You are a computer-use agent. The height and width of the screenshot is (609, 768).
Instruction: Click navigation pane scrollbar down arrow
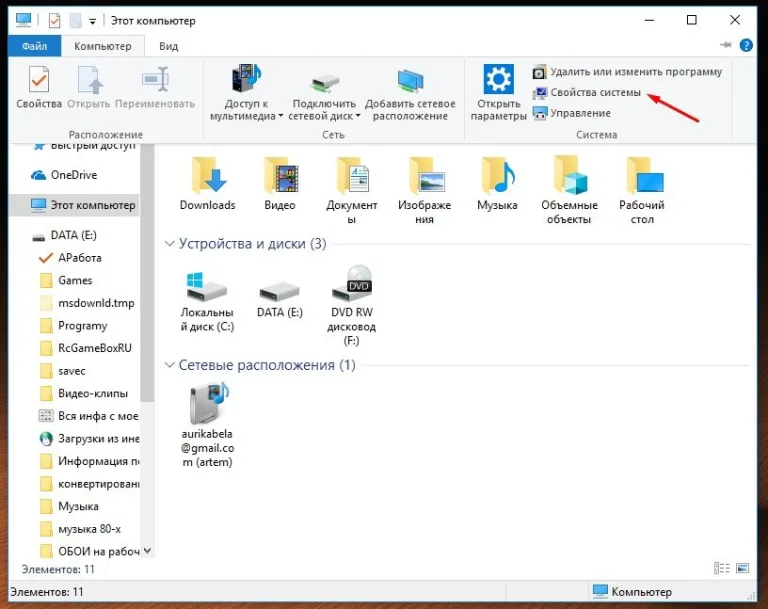pyautogui.click(x=147, y=551)
